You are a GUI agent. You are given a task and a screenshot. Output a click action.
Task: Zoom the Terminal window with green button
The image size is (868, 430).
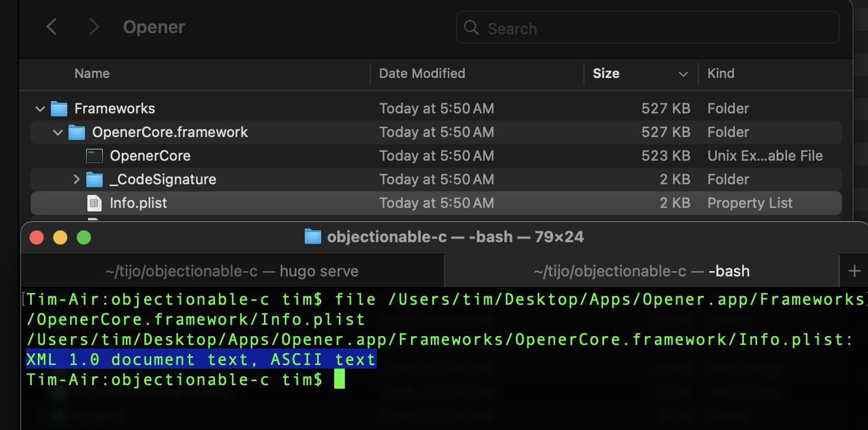84,237
